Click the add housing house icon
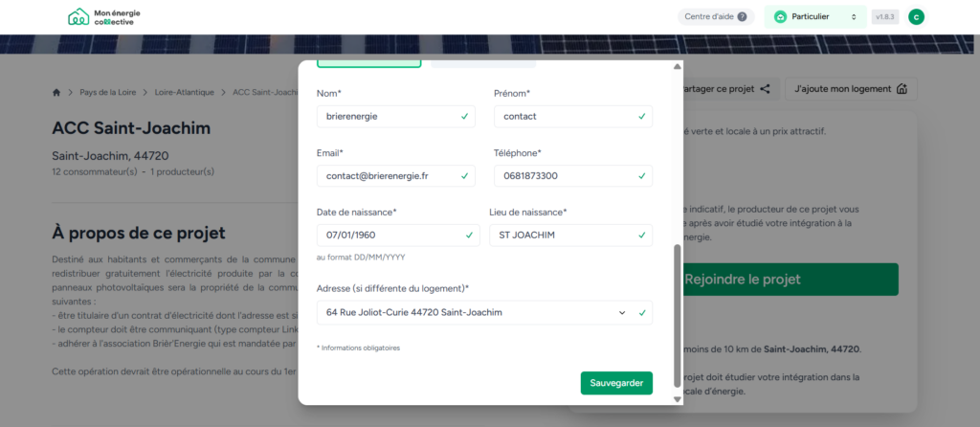Screen dimensions: 980x427 pos(901,89)
